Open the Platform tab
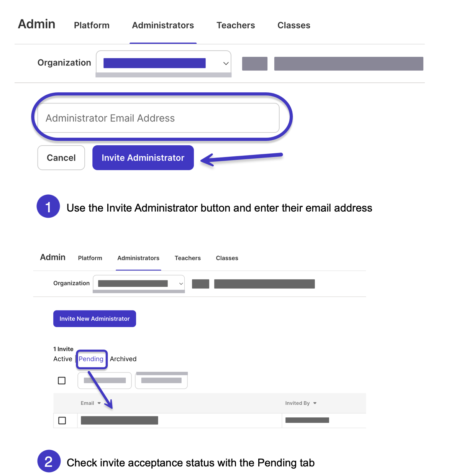Image resolution: width=469 pixels, height=476 pixels. click(92, 25)
